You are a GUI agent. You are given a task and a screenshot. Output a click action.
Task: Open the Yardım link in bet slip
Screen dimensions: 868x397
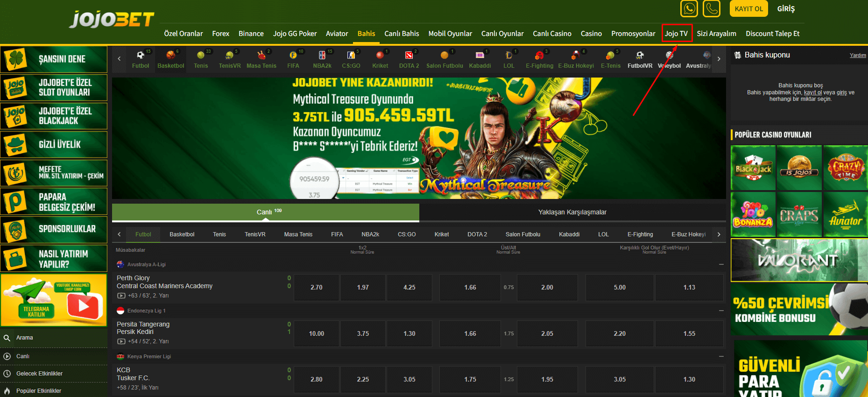pos(857,55)
